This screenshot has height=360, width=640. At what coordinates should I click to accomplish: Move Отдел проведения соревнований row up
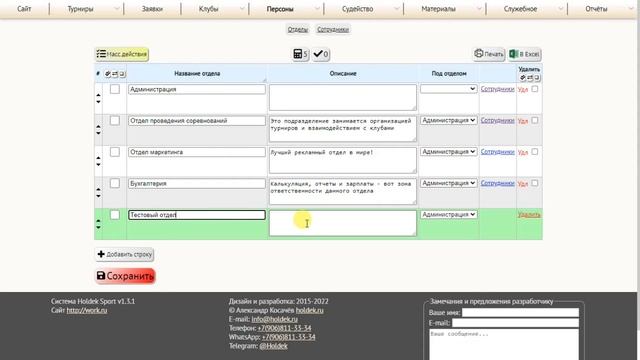(x=98, y=127)
